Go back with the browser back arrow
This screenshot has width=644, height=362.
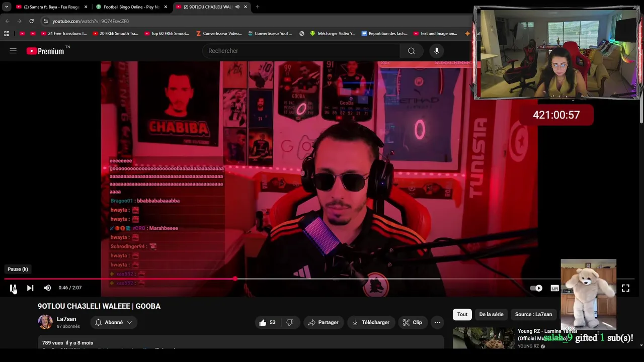click(7, 21)
